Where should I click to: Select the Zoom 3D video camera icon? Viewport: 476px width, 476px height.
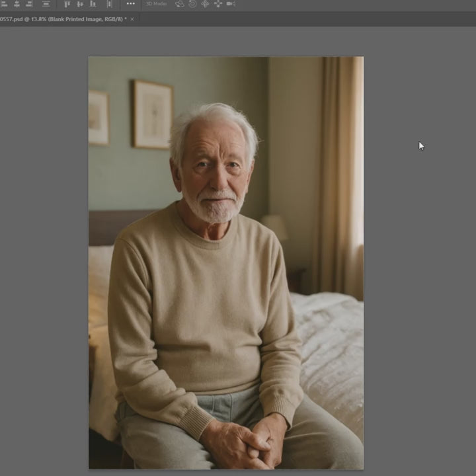231,4
